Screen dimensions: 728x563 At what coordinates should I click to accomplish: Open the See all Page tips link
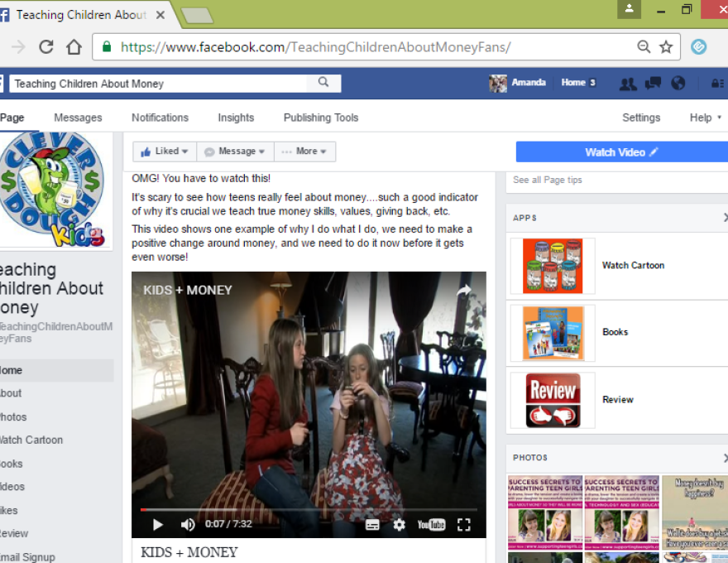pyautogui.click(x=548, y=180)
